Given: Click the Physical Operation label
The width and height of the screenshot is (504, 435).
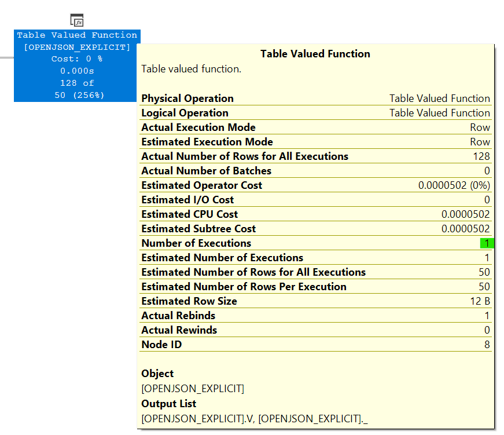Looking at the screenshot, I should 187,98.
